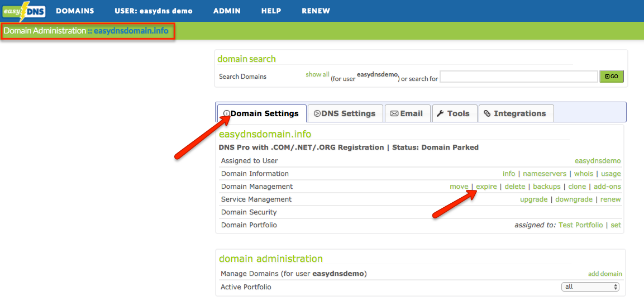Open the domain info link
Image resolution: width=644 pixels, height=305 pixels.
click(509, 174)
